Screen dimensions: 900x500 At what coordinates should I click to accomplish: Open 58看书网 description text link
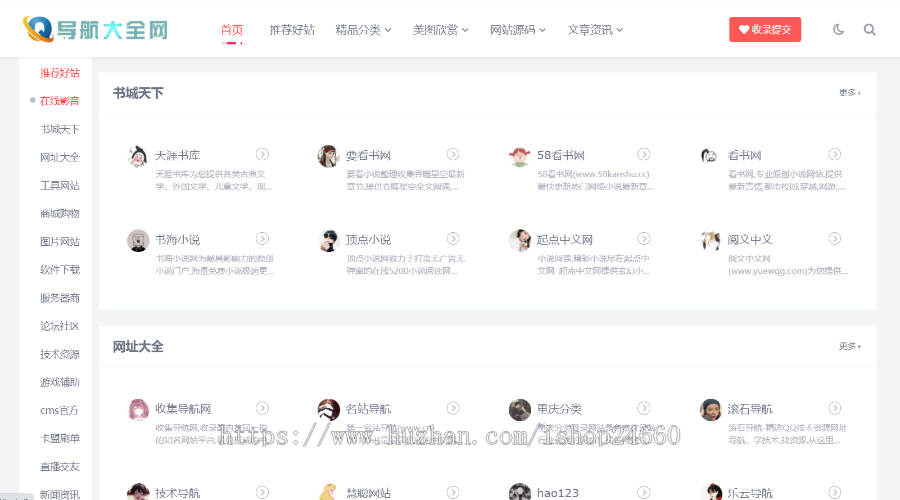pyautogui.click(x=595, y=180)
